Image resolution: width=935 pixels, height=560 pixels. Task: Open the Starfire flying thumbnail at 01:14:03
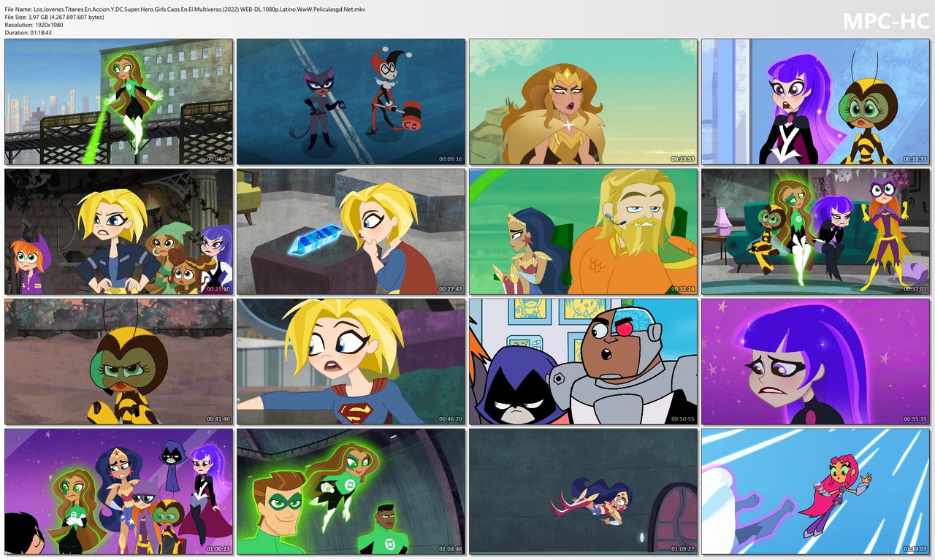[816, 491]
